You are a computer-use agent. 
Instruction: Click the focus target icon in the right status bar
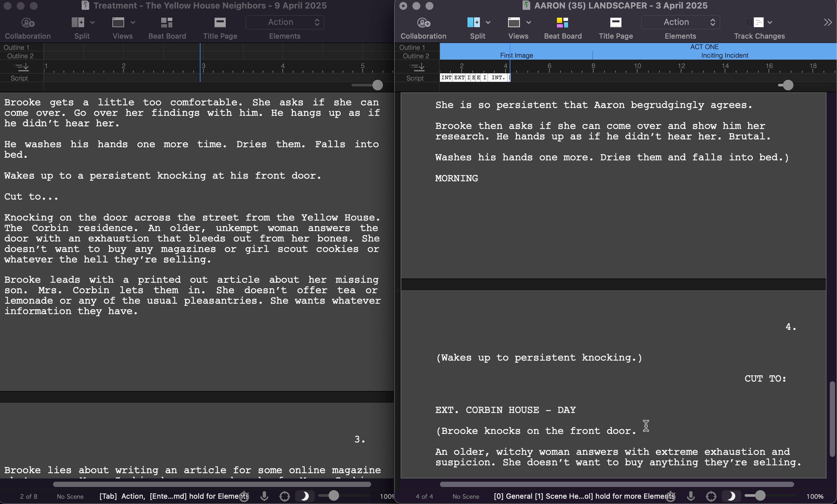pyautogui.click(x=711, y=496)
